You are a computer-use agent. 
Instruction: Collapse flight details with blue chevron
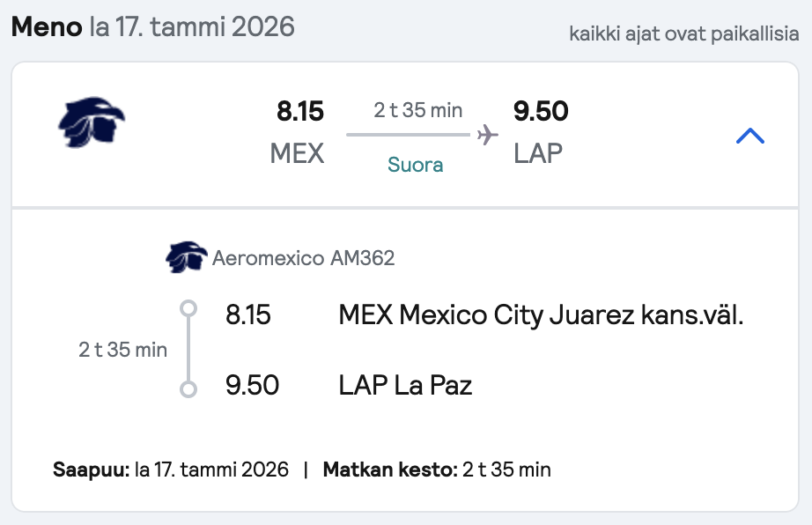pyautogui.click(x=749, y=137)
